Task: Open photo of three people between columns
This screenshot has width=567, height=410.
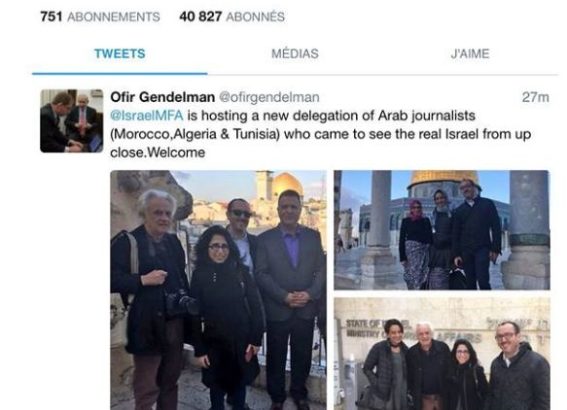Action: pos(442,230)
